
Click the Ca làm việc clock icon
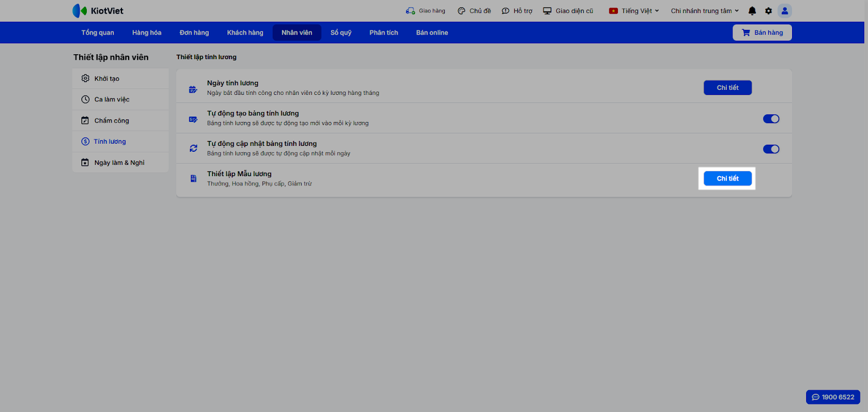point(85,100)
